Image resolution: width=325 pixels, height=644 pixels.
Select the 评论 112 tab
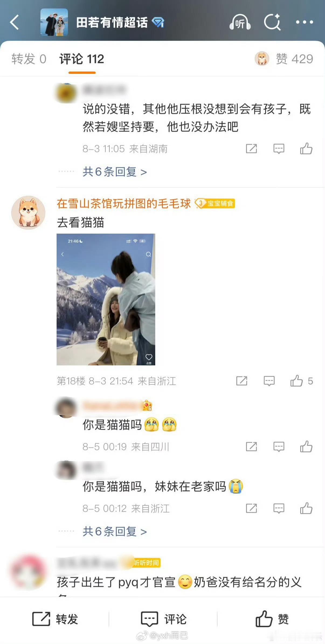[x=82, y=59]
